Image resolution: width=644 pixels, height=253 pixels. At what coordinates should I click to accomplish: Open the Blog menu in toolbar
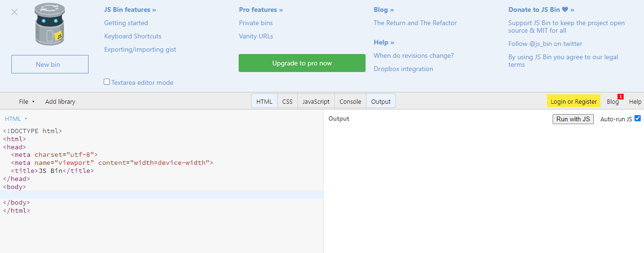[x=613, y=101]
